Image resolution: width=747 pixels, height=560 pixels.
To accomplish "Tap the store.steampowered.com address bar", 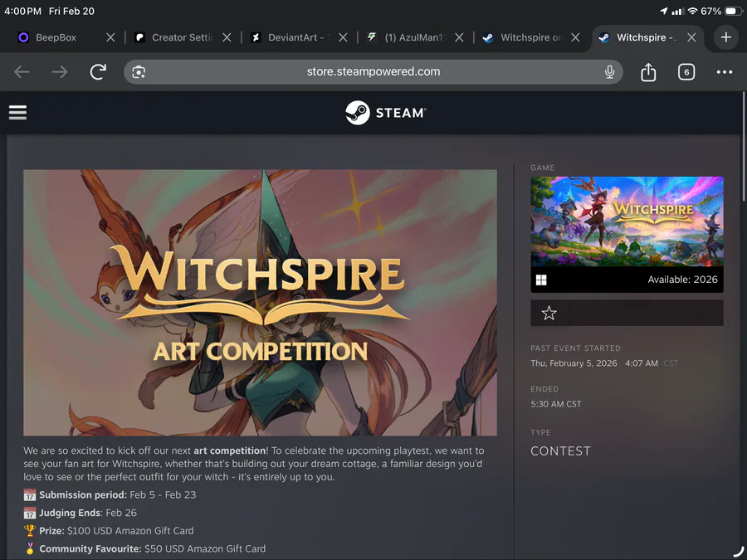I will pyautogui.click(x=373, y=72).
